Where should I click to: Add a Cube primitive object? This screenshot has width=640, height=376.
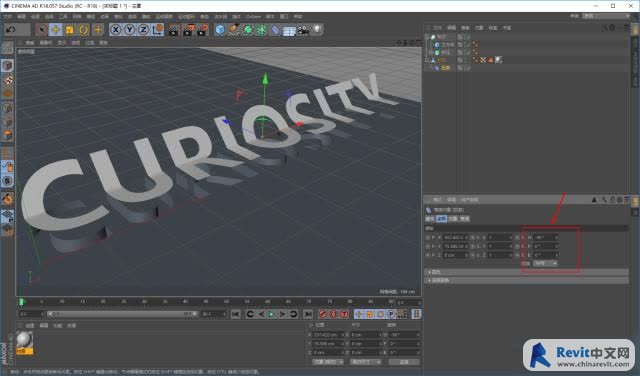coord(220,30)
